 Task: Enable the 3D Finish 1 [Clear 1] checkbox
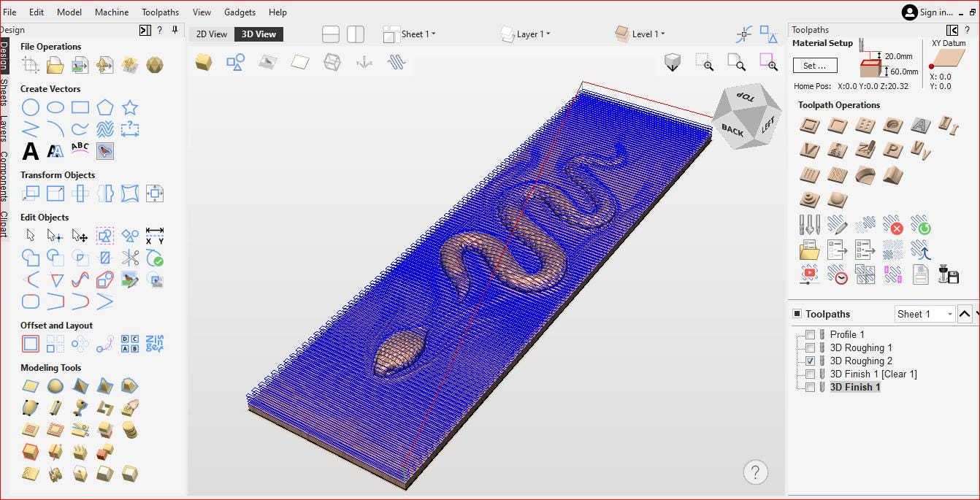tap(811, 374)
